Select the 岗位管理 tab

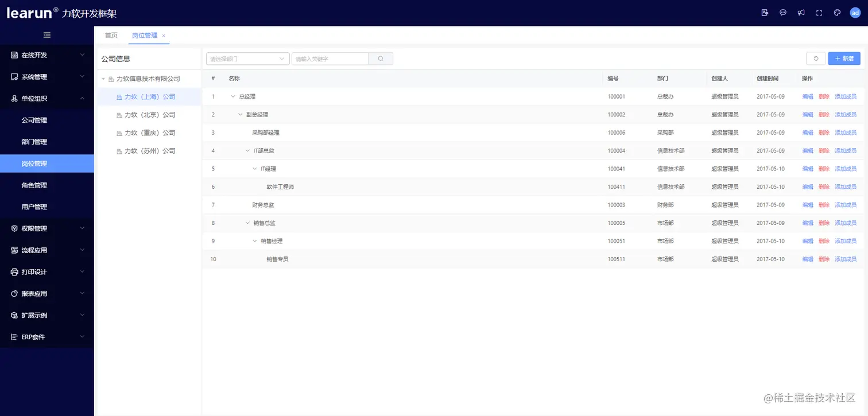coord(145,36)
